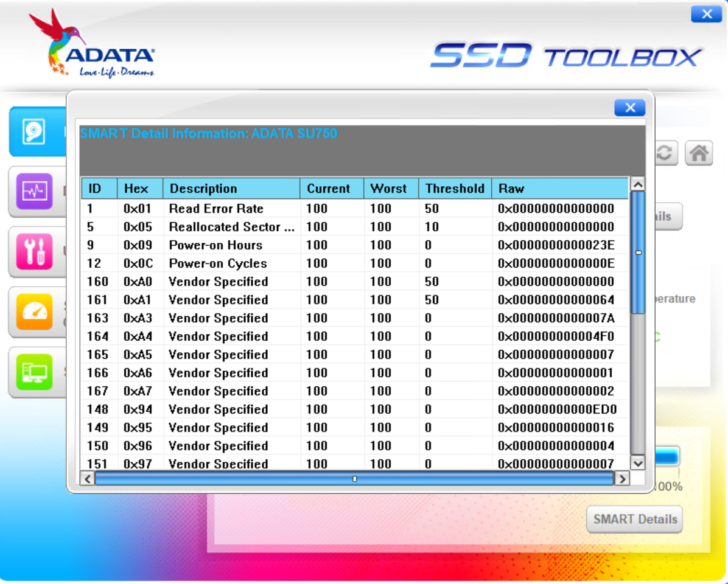The height and width of the screenshot is (584, 728).
Task: Select the Reallocated Sector row
Action: 353,227
